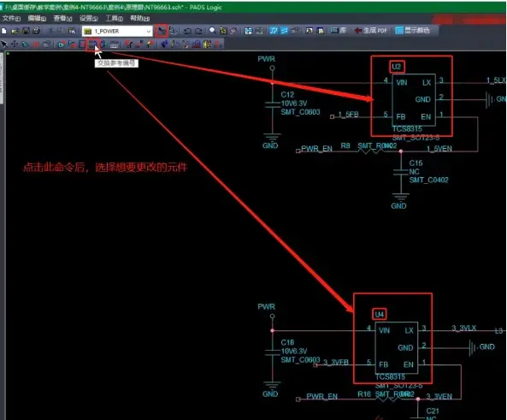Click the EN pin of U2

(x=426, y=117)
